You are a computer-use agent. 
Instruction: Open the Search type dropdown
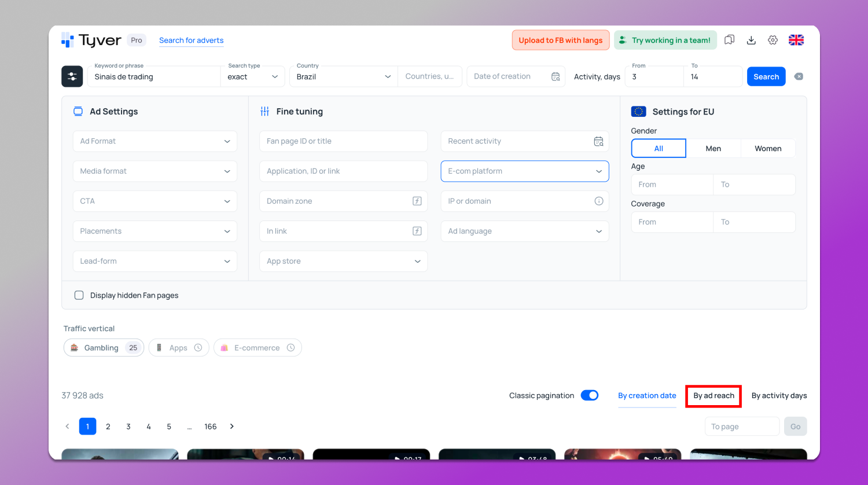tap(253, 76)
